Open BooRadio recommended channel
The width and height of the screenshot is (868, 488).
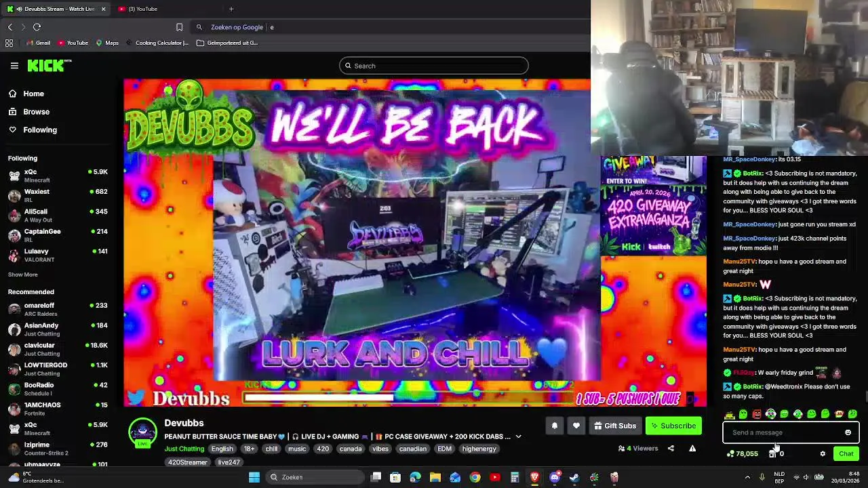58,389
